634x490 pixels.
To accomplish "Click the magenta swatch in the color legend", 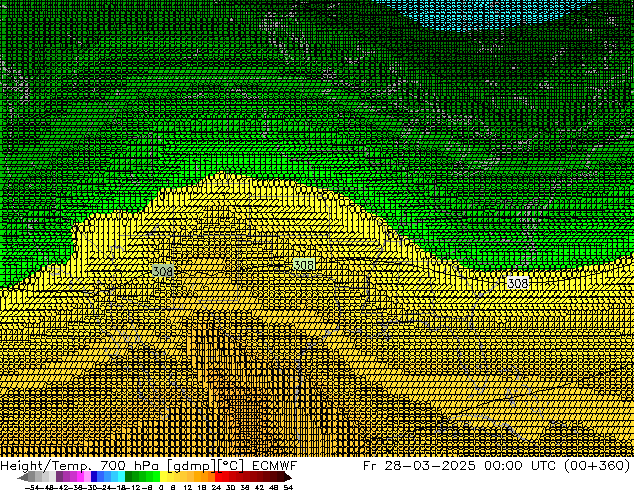I will [80, 477].
